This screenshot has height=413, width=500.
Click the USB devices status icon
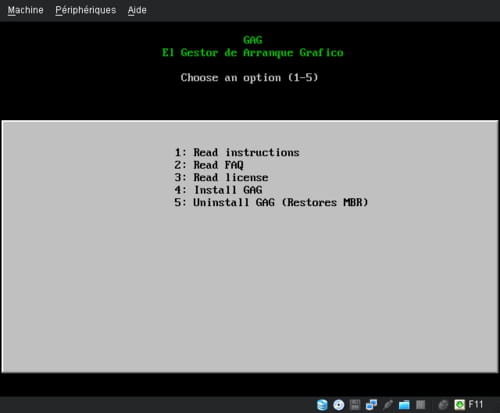point(388,405)
